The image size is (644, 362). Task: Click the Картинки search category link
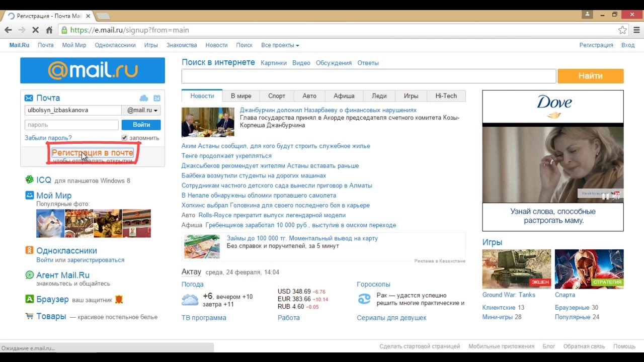pyautogui.click(x=274, y=63)
